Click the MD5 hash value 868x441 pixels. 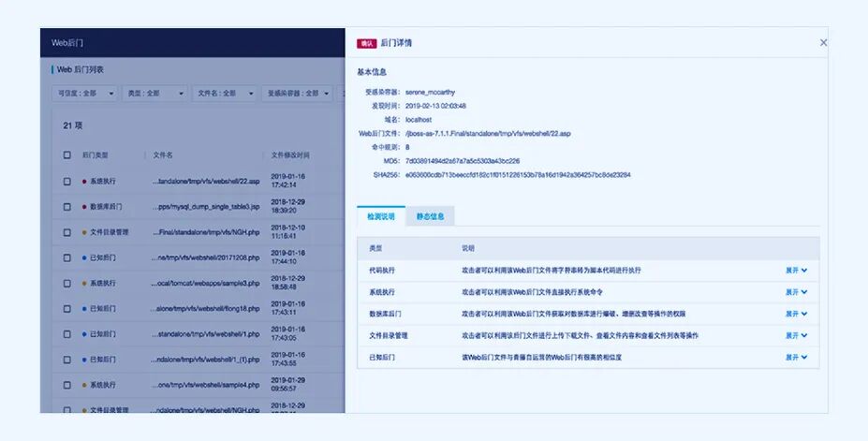tap(463, 161)
